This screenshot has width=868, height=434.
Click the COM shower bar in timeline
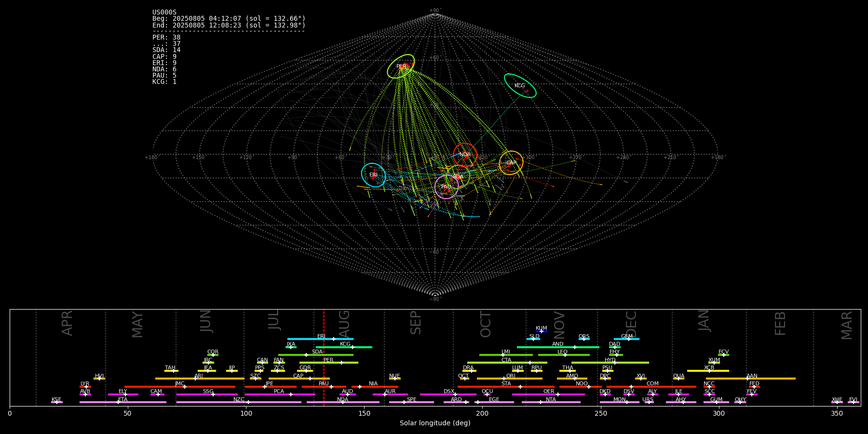(x=651, y=387)
